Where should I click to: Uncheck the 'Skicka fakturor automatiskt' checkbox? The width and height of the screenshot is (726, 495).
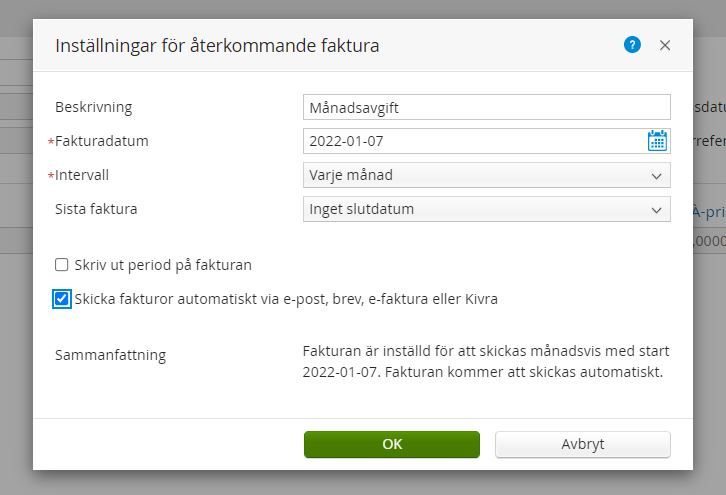tap(62, 299)
